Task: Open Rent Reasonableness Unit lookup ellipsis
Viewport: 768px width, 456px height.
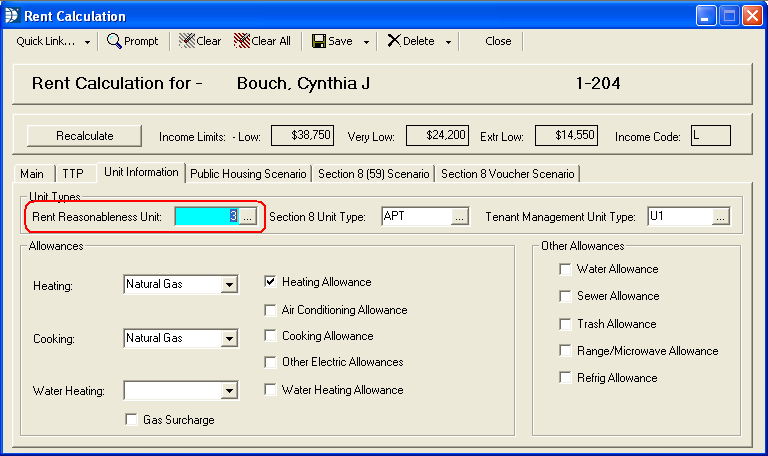Action: click(249, 216)
